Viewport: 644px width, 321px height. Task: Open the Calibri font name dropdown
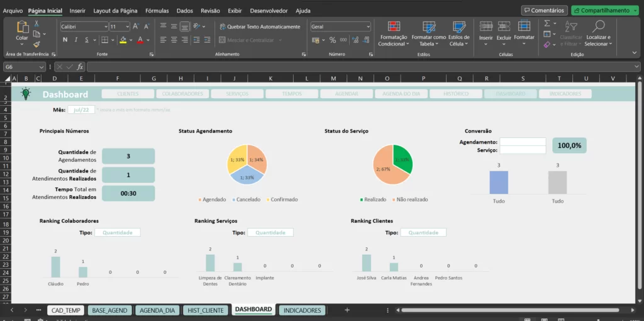tap(106, 26)
